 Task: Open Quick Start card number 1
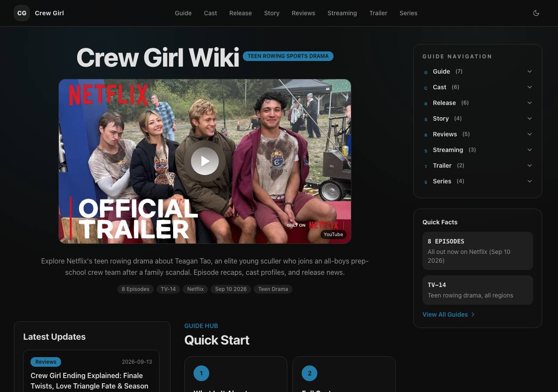pyautogui.click(x=236, y=374)
